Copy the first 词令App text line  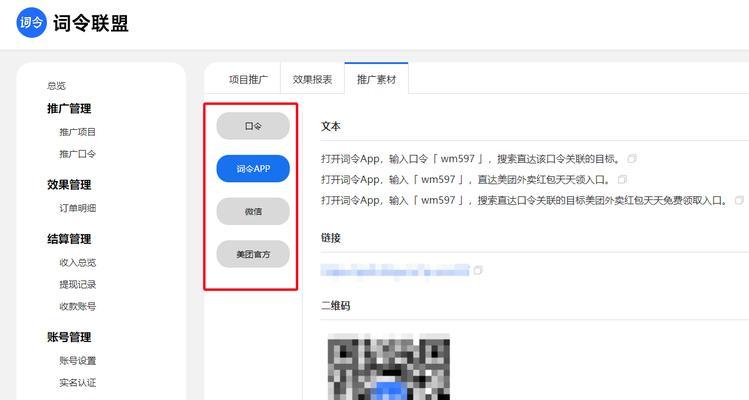(x=632, y=159)
